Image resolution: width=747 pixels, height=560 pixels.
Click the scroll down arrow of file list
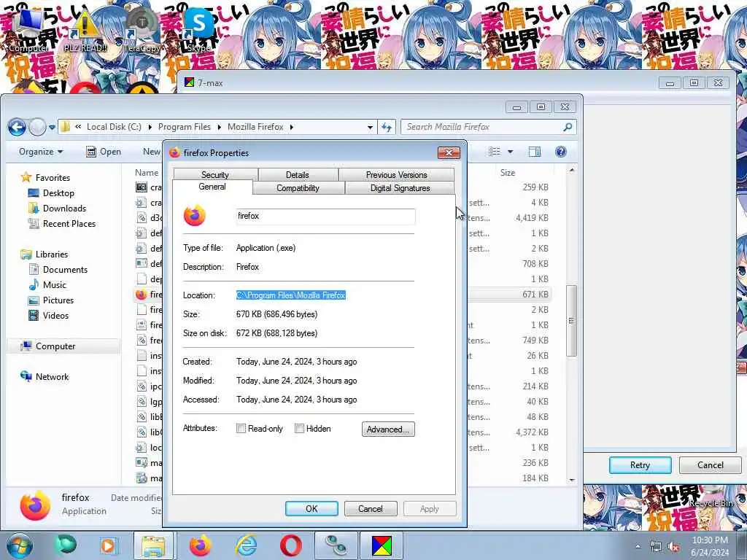tap(572, 480)
